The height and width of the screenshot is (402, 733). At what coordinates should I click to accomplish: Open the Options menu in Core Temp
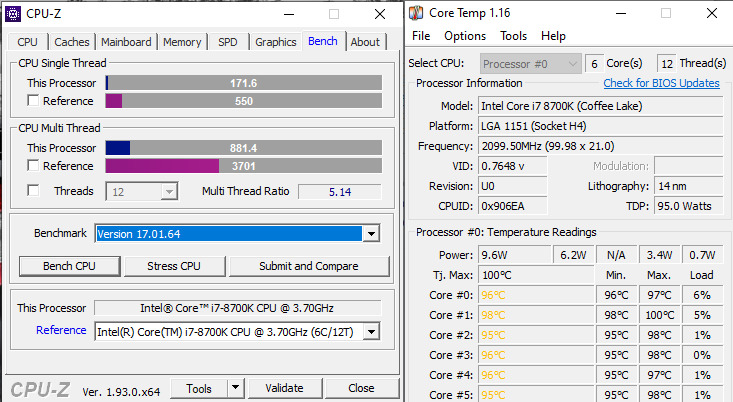click(465, 36)
